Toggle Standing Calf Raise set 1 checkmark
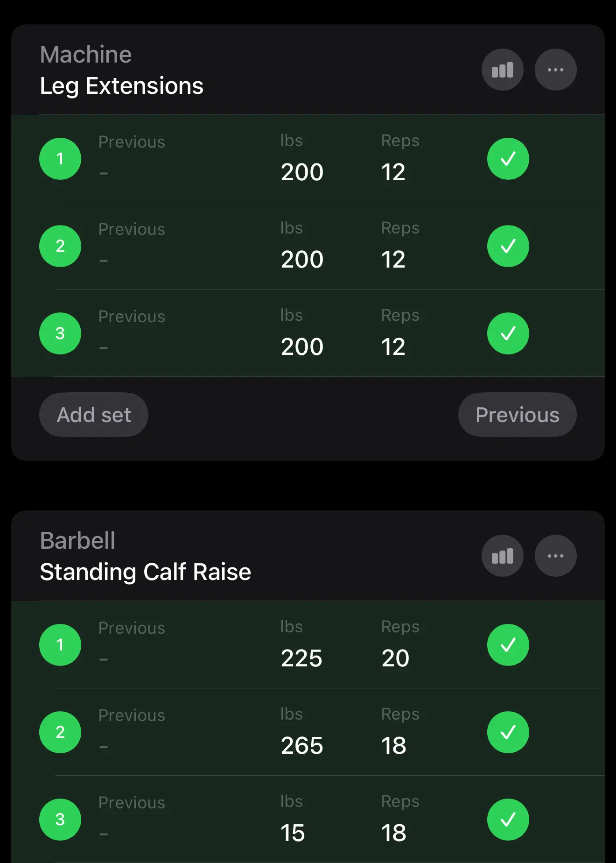Screen dimensions: 616x863 [x=508, y=645]
